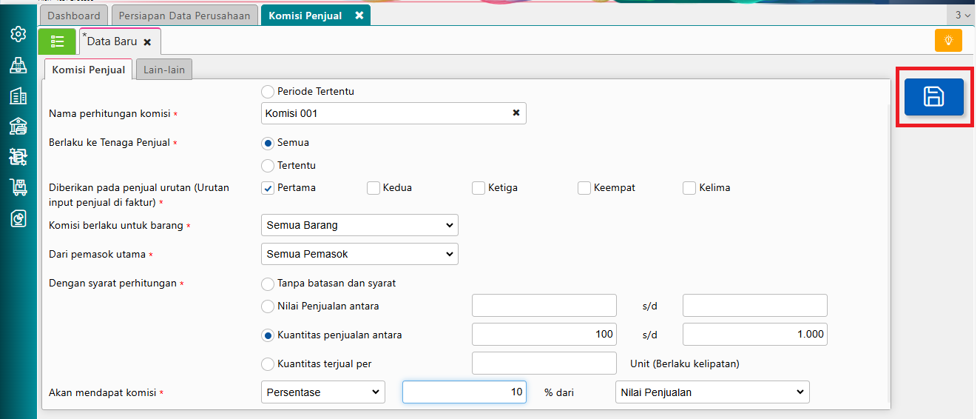Open the cash register sidebar icon
Screen dimensions: 980x419
[x=18, y=65]
